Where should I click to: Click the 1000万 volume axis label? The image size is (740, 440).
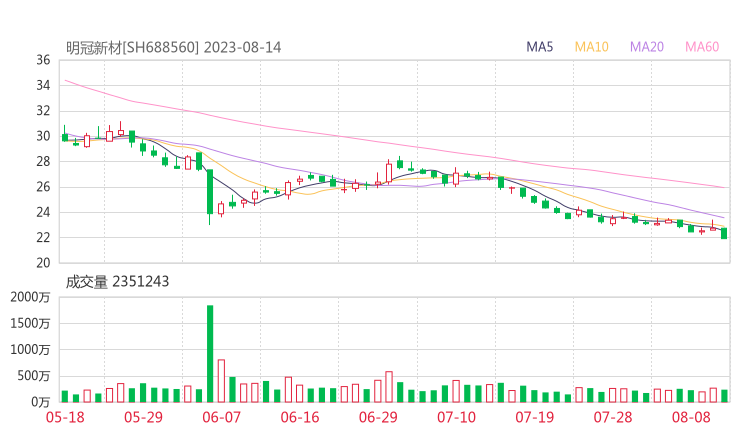30,350
